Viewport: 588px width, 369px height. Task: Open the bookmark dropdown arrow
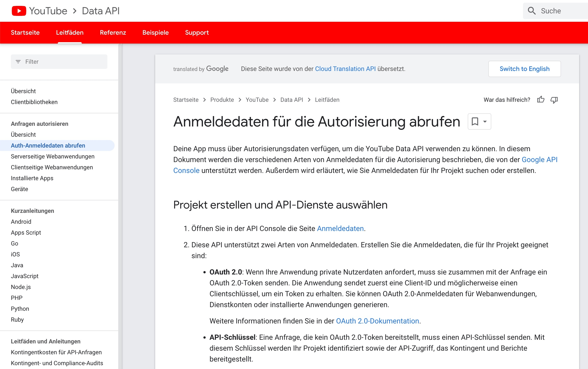pyautogui.click(x=485, y=121)
